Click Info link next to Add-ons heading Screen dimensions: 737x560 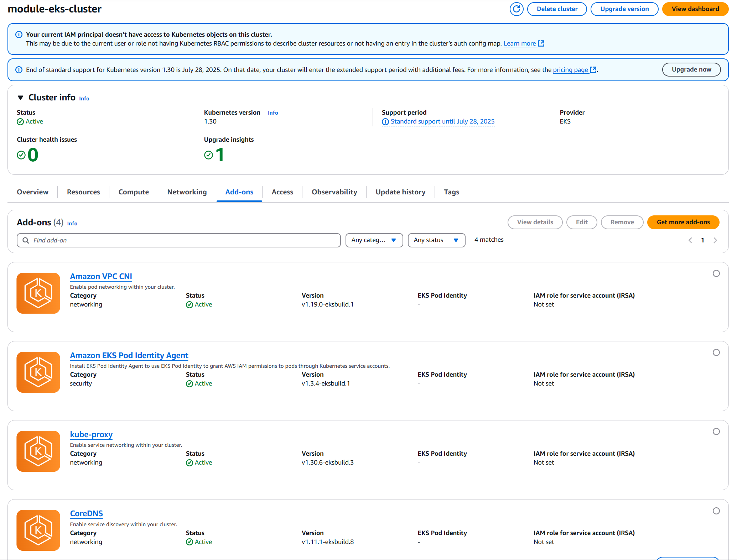point(72,224)
